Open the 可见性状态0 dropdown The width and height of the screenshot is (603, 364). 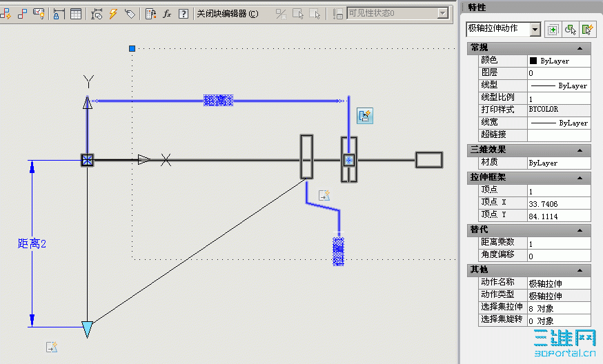coord(443,13)
